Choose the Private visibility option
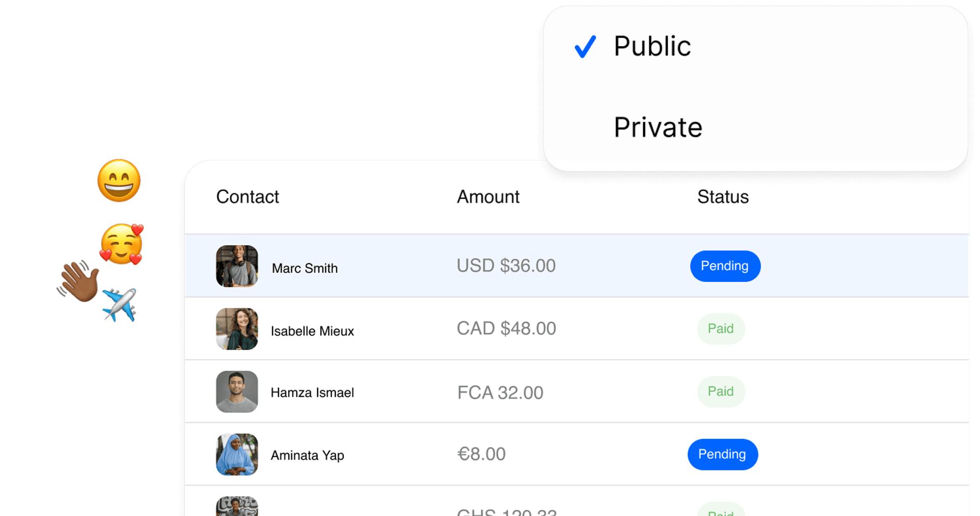 pos(658,127)
